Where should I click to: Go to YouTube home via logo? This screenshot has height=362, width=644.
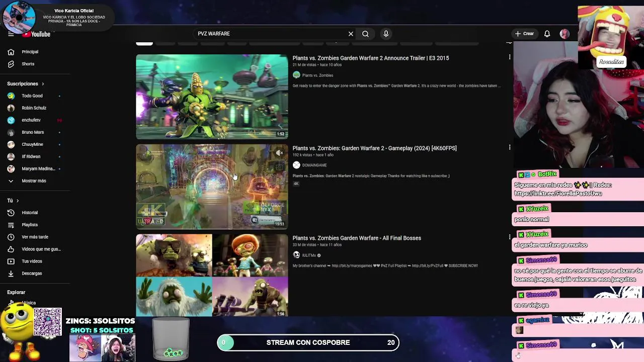(x=36, y=34)
